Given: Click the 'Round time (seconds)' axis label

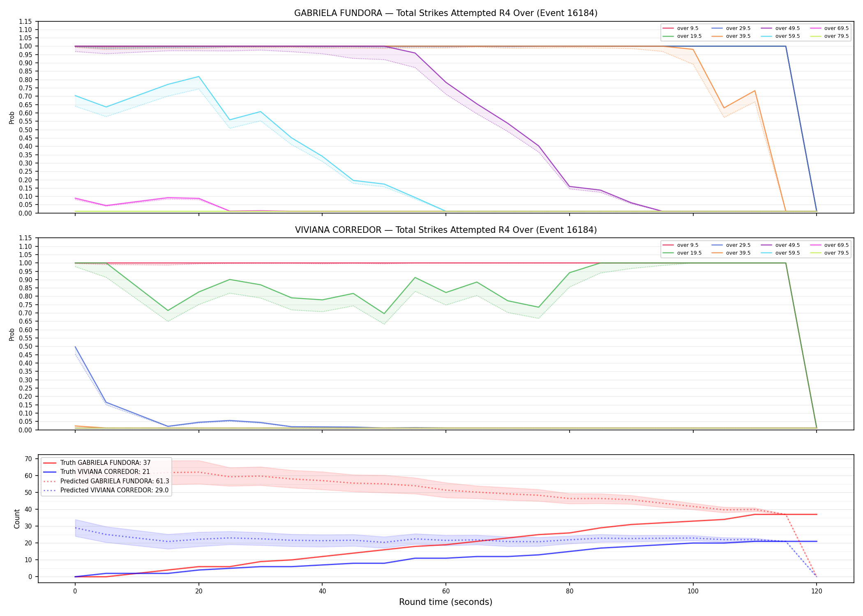Looking at the screenshot, I should (x=445, y=602).
